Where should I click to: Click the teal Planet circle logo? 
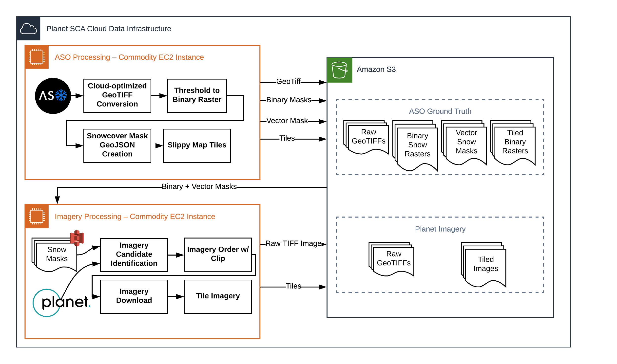tap(47, 303)
